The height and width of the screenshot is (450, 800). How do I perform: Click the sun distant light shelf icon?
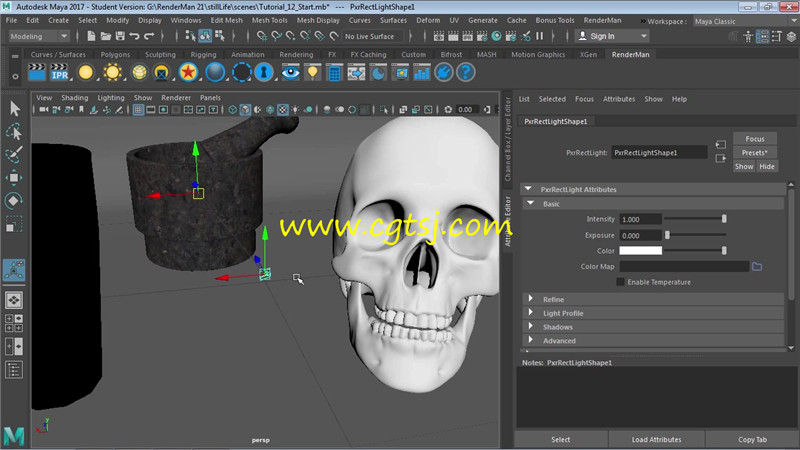point(112,72)
